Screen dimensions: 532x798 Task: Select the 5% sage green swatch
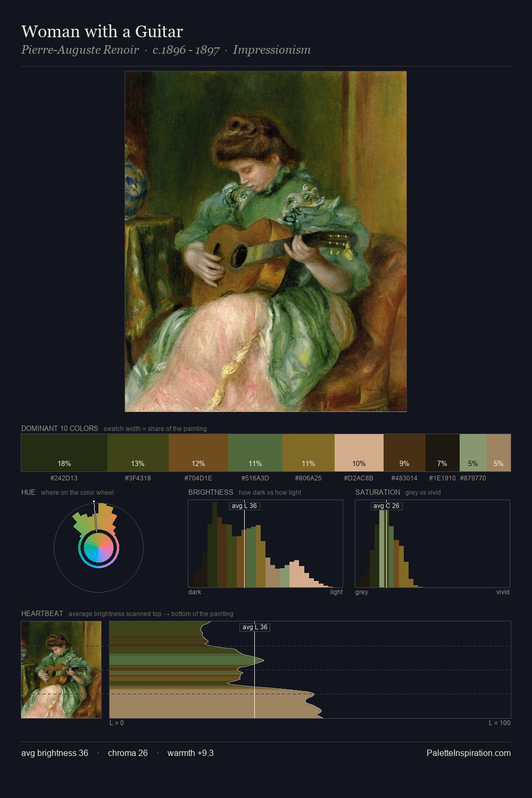click(473, 453)
